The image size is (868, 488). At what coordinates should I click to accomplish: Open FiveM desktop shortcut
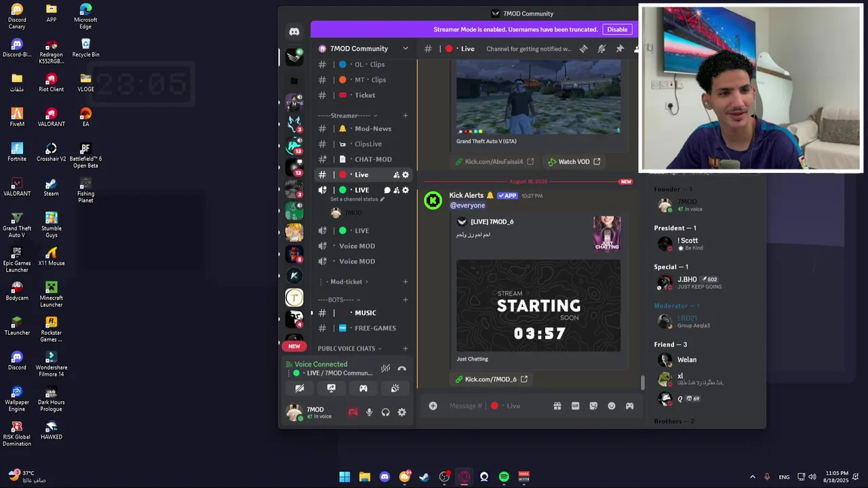point(17,117)
